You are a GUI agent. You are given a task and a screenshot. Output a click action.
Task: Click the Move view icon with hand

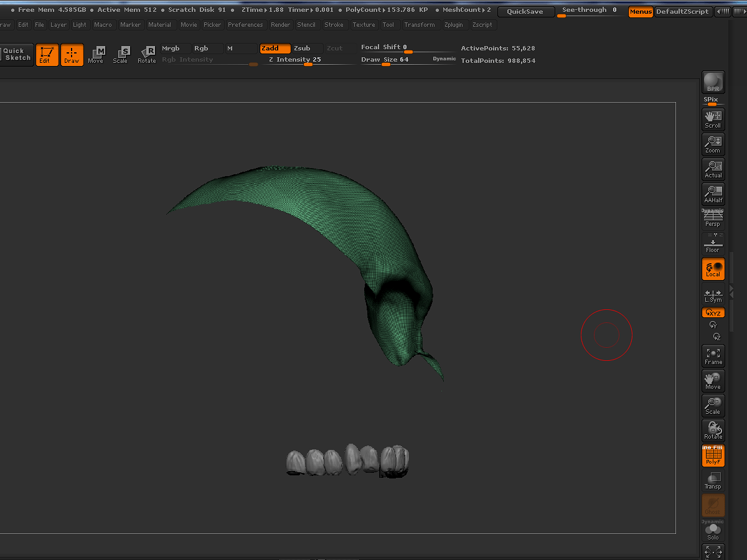713,380
